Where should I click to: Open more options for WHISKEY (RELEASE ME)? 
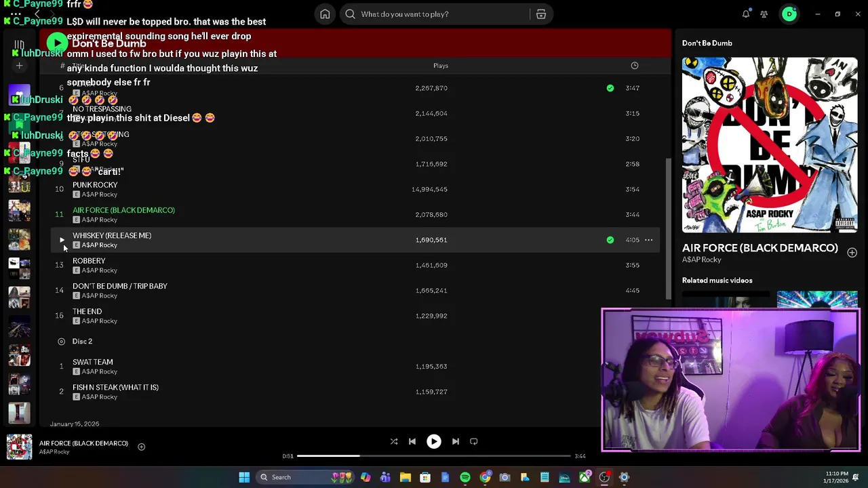pos(648,240)
